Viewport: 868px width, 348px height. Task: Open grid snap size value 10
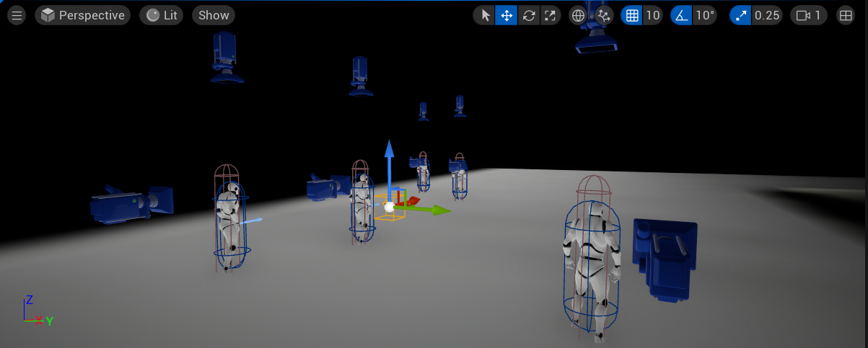(653, 15)
